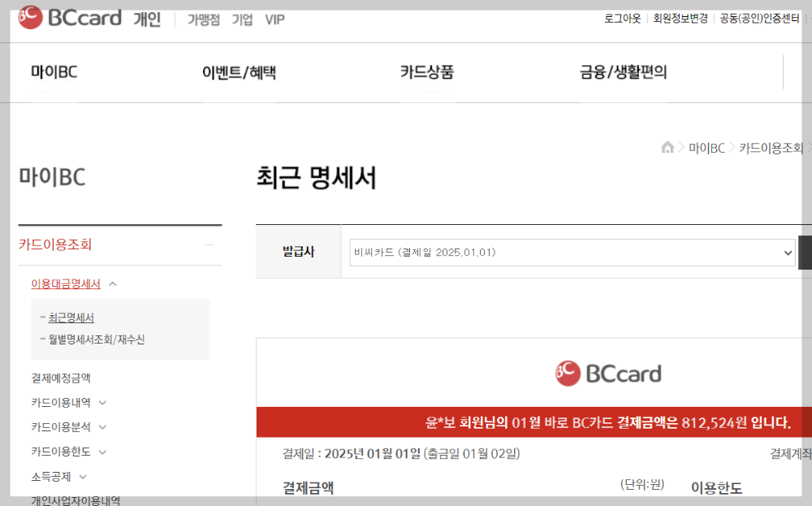Expand the 카드이용한도 submenu
Image resolution: width=812 pixels, height=506 pixels.
pos(102,452)
